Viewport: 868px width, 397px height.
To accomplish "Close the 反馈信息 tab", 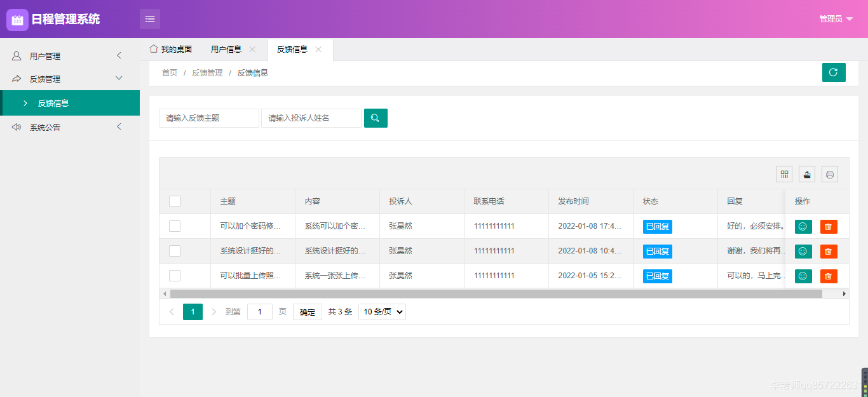I will point(318,50).
